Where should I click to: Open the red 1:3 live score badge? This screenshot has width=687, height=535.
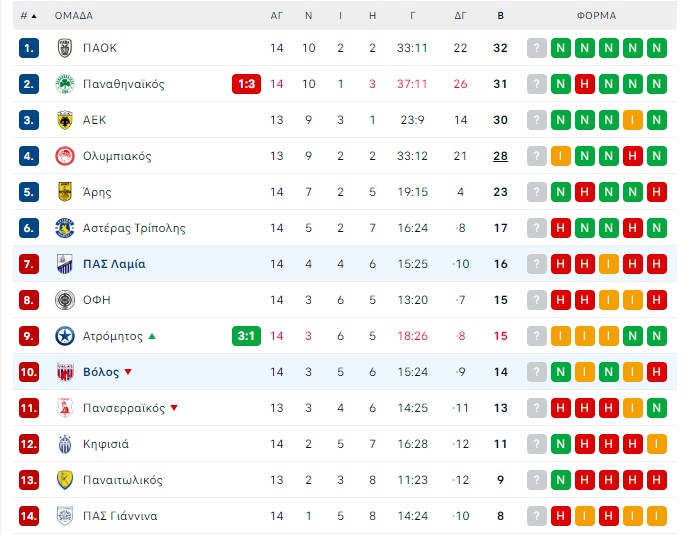point(246,84)
